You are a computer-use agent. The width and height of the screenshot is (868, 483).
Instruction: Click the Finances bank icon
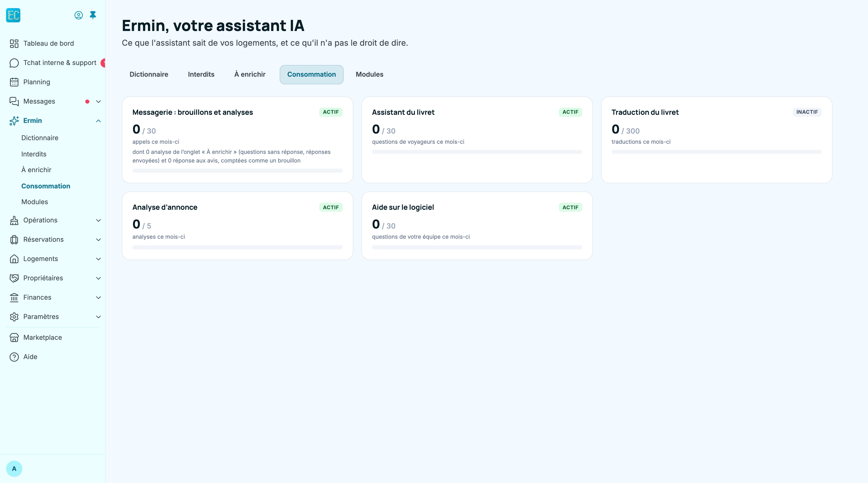tap(14, 298)
